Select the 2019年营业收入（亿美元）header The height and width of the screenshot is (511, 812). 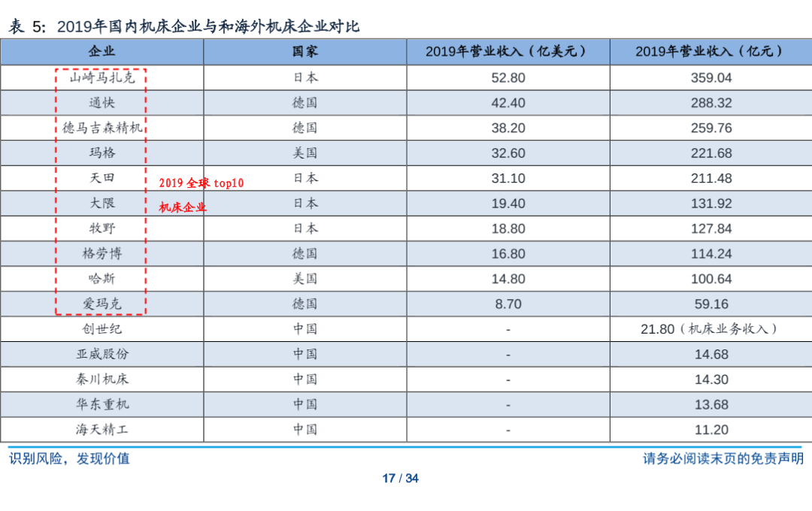(x=509, y=52)
